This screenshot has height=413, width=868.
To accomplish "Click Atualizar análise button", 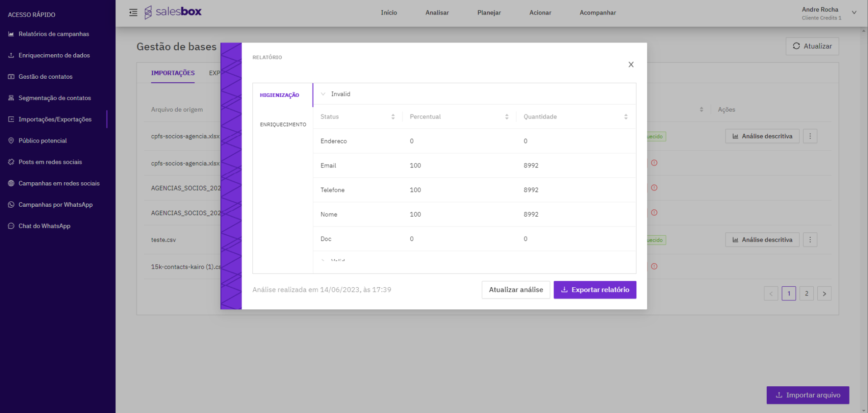I will 516,290.
